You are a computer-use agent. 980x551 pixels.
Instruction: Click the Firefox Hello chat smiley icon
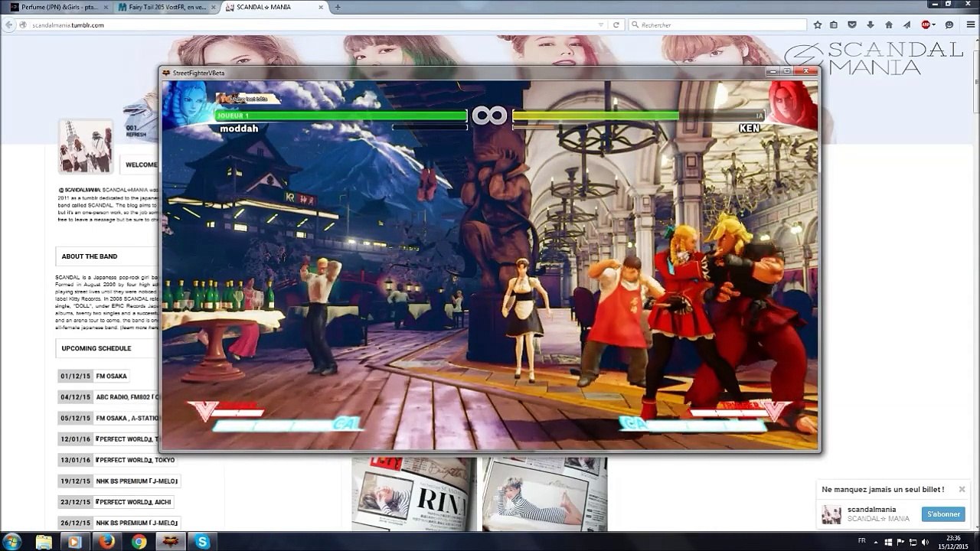(x=949, y=24)
